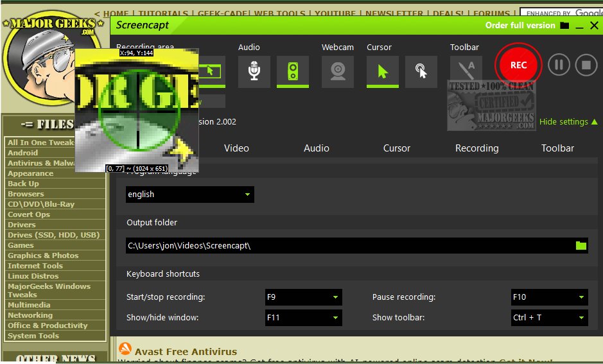Select the recording area window icon
The image size is (603, 364).
click(x=211, y=71)
